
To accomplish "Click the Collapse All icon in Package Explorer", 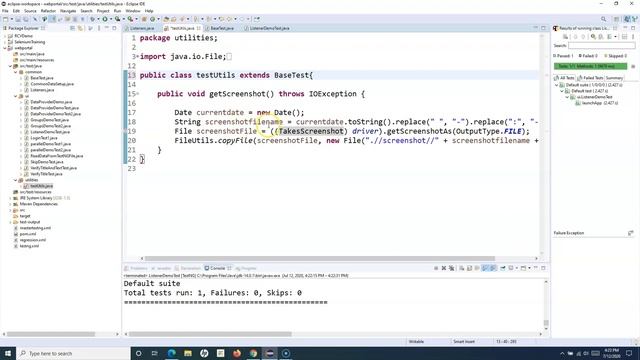I will point(73,28).
